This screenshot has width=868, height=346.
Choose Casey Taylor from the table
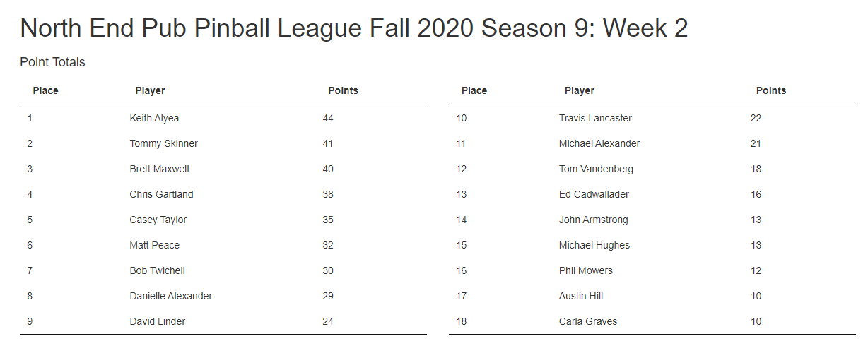click(x=158, y=220)
